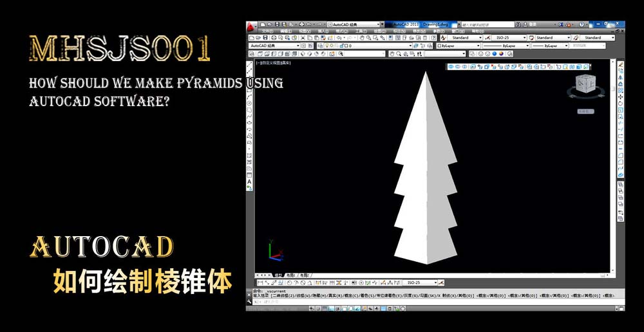Select the orange-blue sphere conceptual visual style icon
This screenshot has width=644, height=332.
click(501, 54)
